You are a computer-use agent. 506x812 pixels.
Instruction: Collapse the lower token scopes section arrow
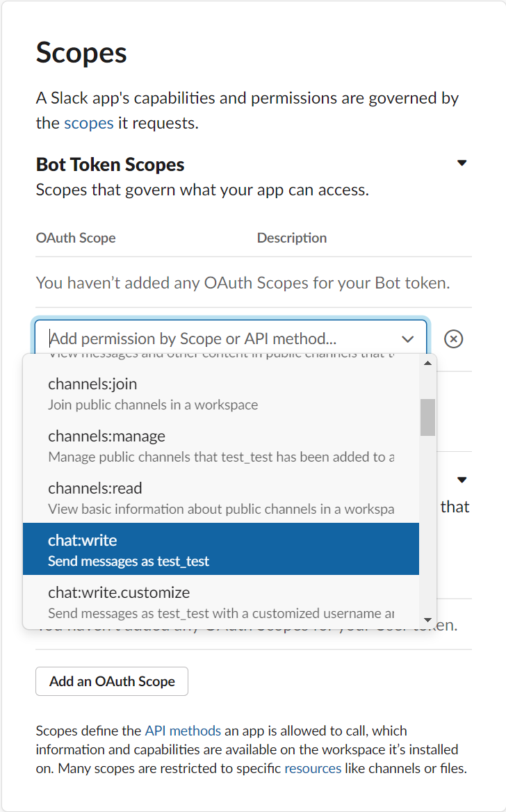462,480
